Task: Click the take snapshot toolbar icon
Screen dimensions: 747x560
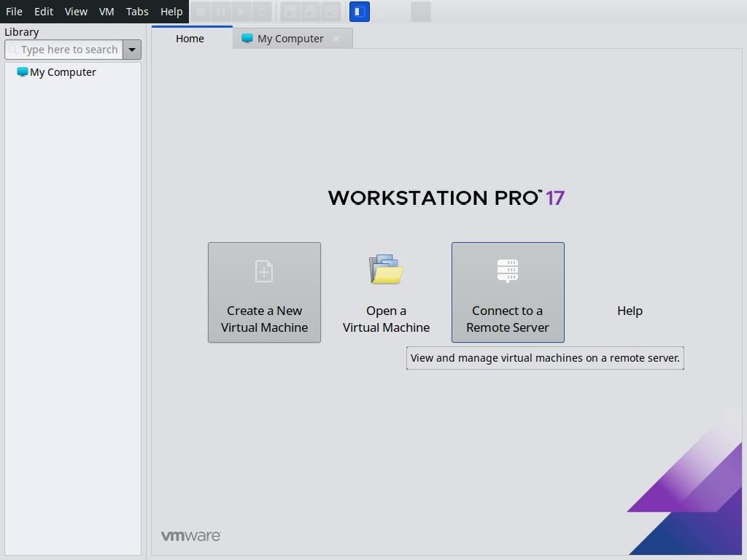Action: pyautogui.click(x=290, y=12)
